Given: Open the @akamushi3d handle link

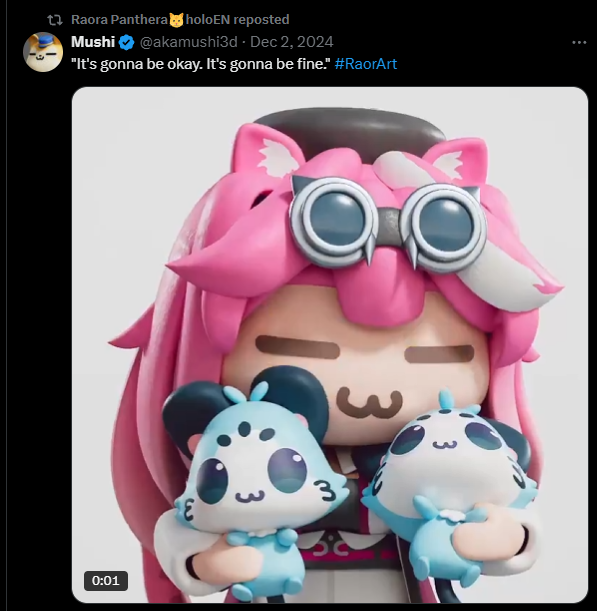Looking at the screenshot, I should pyautogui.click(x=189, y=42).
